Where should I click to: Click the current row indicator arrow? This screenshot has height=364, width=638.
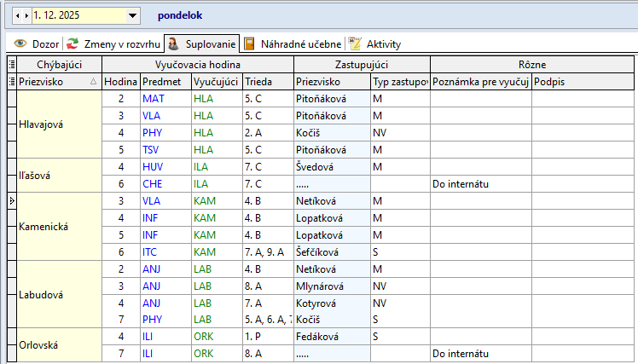point(11,200)
